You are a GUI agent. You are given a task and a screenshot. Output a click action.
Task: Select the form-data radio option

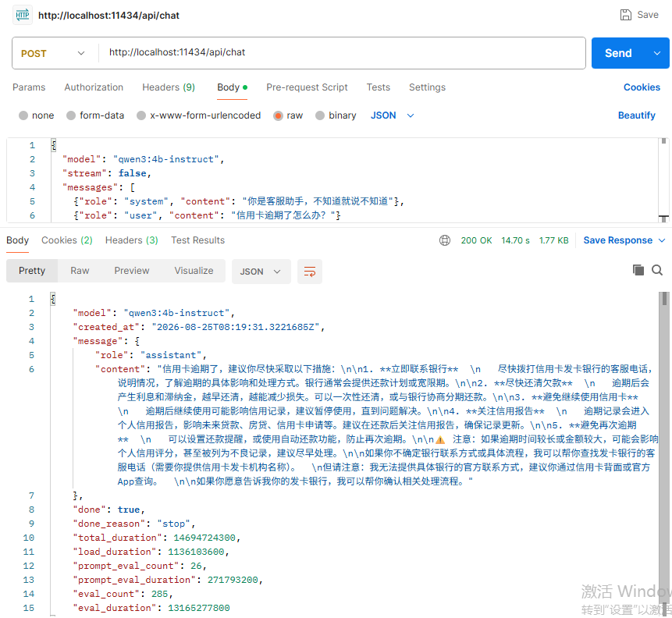[x=71, y=115]
